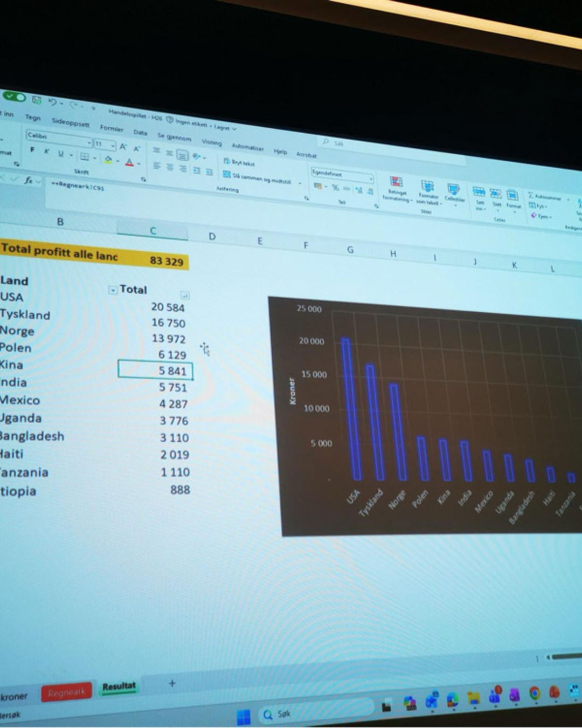Open the cell borders tool

(x=85, y=156)
